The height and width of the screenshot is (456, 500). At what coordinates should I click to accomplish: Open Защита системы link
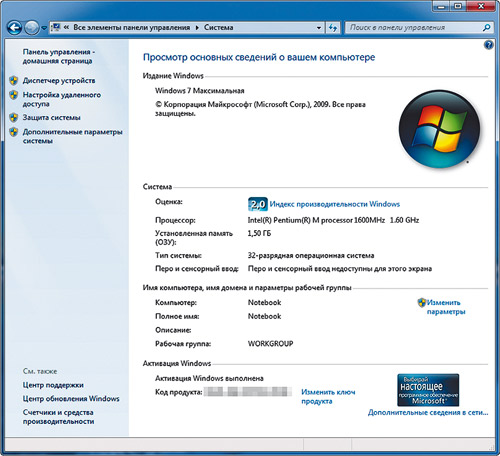click(x=51, y=117)
